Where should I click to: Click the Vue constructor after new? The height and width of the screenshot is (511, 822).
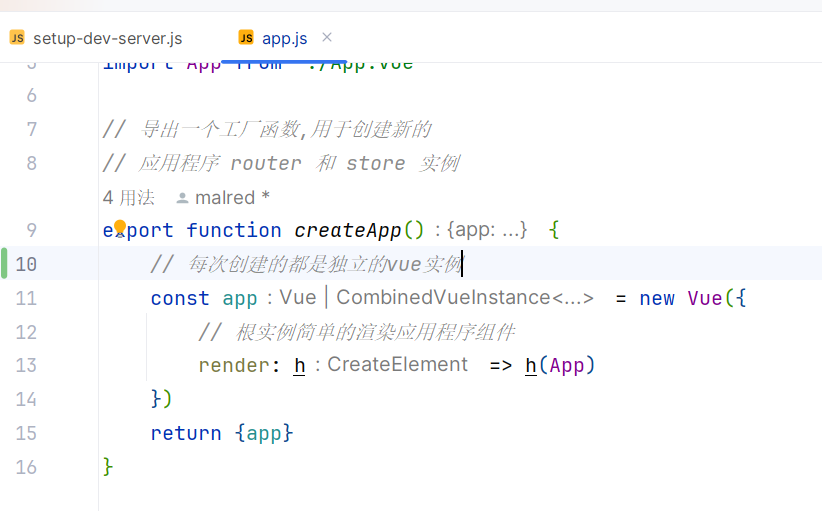(705, 298)
